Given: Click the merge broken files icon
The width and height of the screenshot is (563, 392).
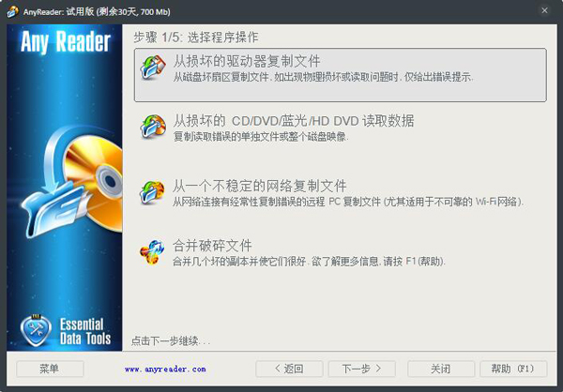Looking at the screenshot, I should pyautogui.click(x=152, y=252).
